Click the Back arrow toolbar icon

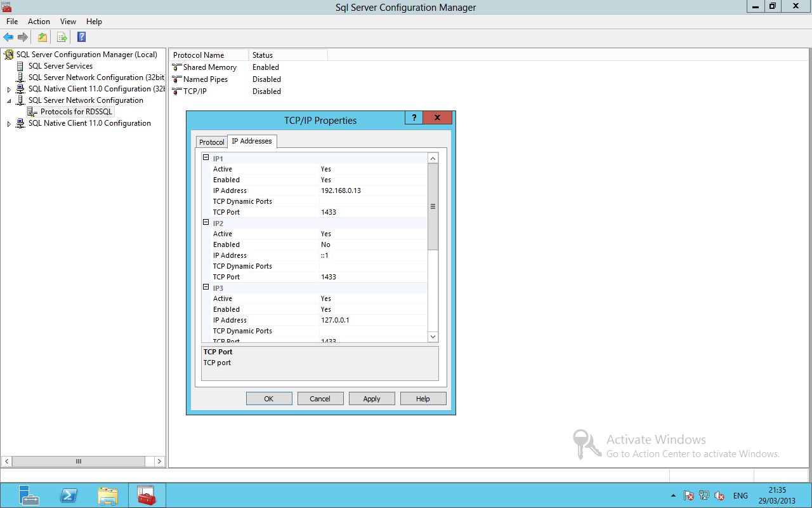click(x=8, y=37)
